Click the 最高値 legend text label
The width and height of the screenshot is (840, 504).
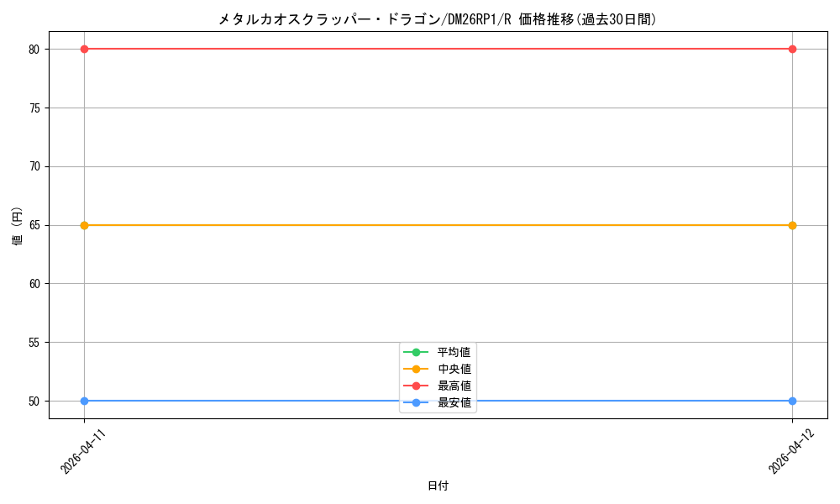pyautogui.click(x=454, y=386)
